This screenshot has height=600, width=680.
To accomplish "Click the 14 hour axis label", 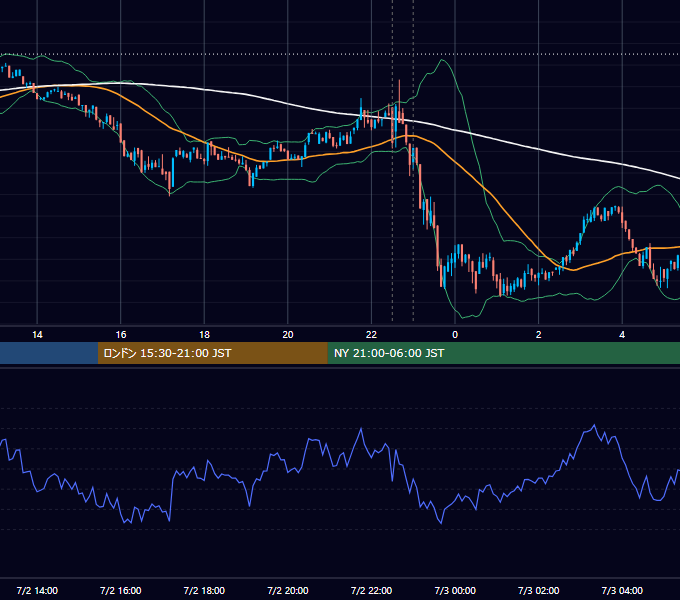I will point(37,335).
